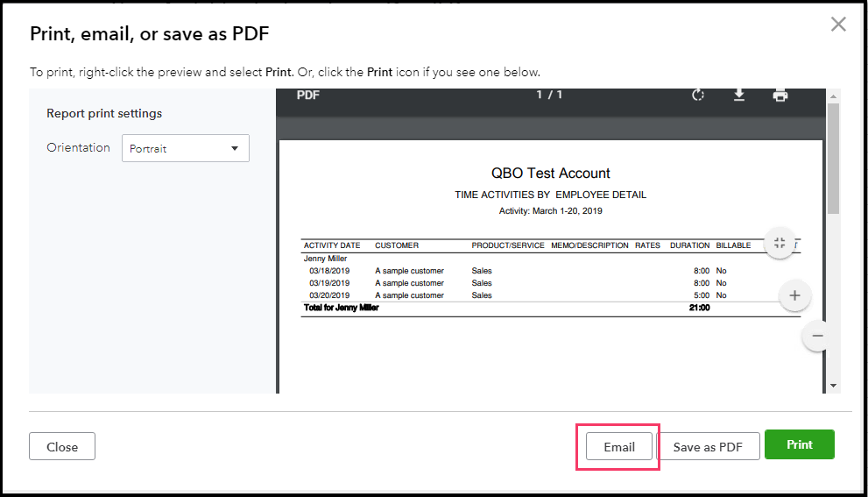Click the ACTIVITY DATE column header
The height and width of the screenshot is (497, 868).
point(332,245)
